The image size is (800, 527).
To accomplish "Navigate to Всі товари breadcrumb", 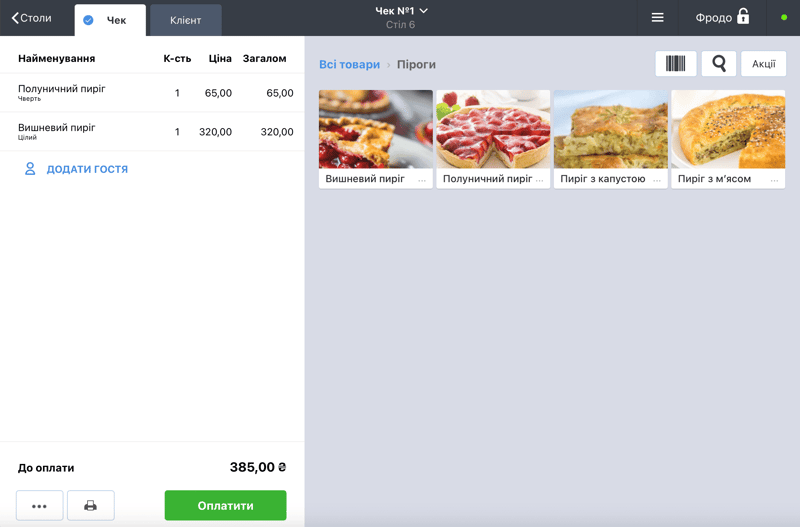I will (349, 65).
